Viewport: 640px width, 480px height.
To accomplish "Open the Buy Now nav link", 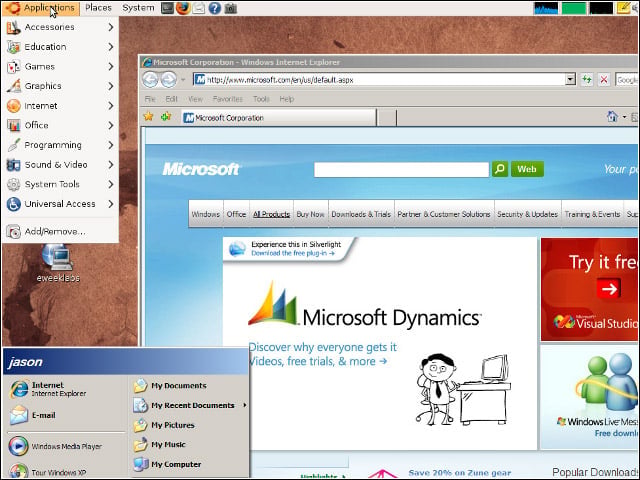I will pyautogui.click(x=311, y=214).
